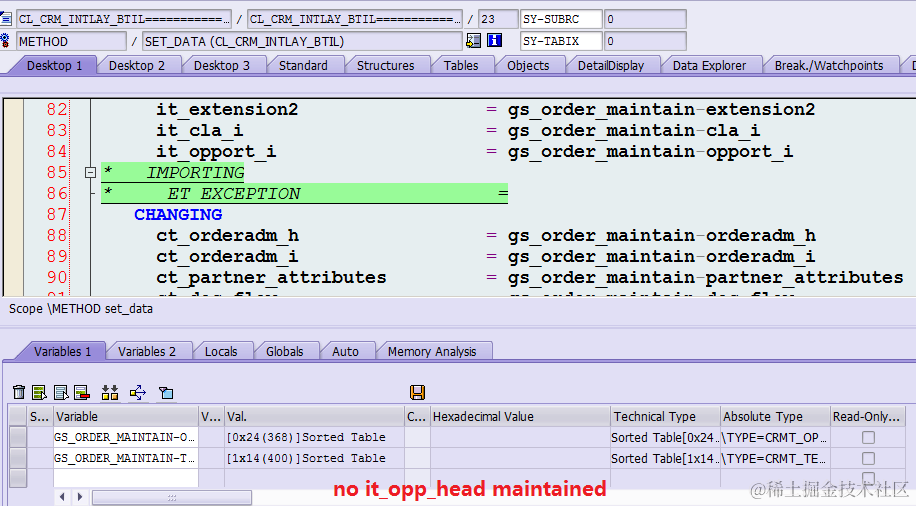916x506 pixels.
Task: Click the METHOD event type field
Action: (71, 41)
